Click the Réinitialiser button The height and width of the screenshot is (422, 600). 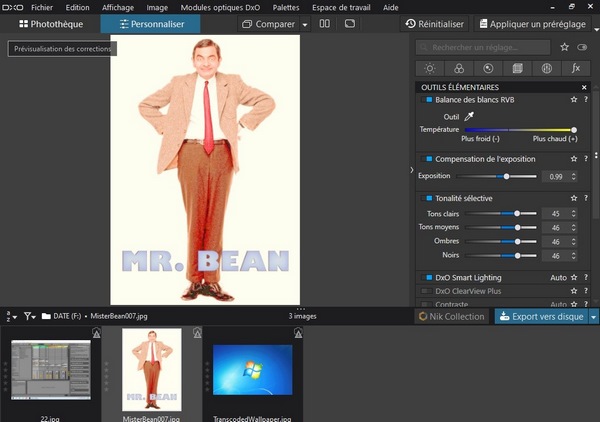(435, 24)
